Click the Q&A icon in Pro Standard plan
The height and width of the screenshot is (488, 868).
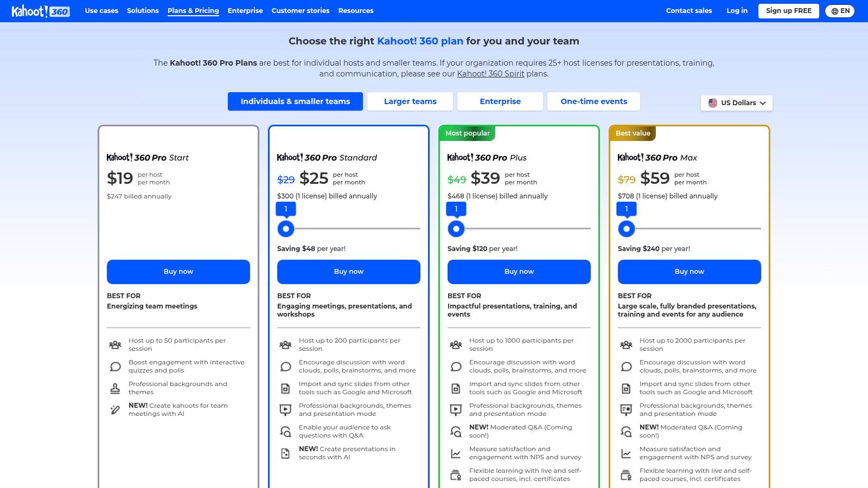(285, 432)
